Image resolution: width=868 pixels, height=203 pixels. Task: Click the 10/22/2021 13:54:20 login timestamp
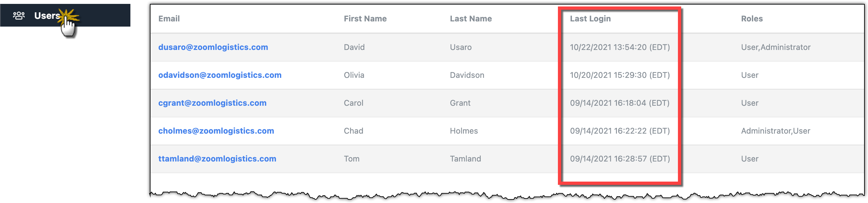click(x=619, y=47)
